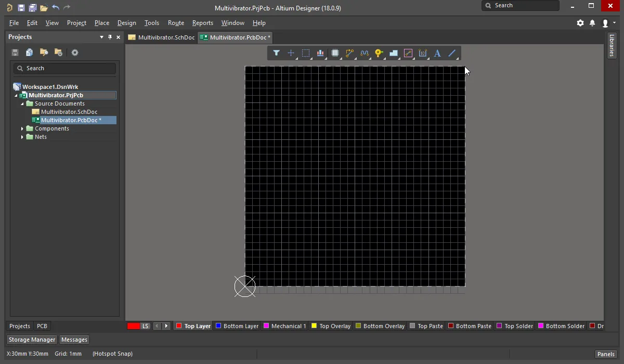Click the Save icon in the title bar

21,8
